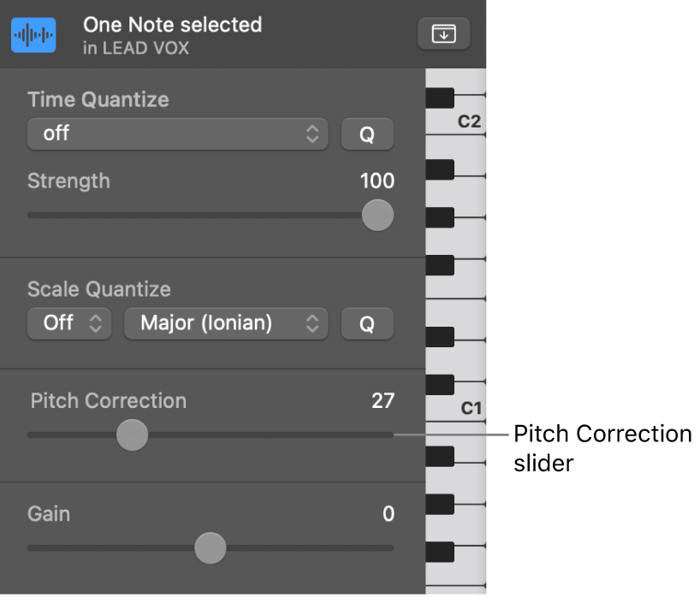Open the Major (Ionian) scale menu
Screen dimensions: 700x597
pyautogui.click(x=226, y=323)
